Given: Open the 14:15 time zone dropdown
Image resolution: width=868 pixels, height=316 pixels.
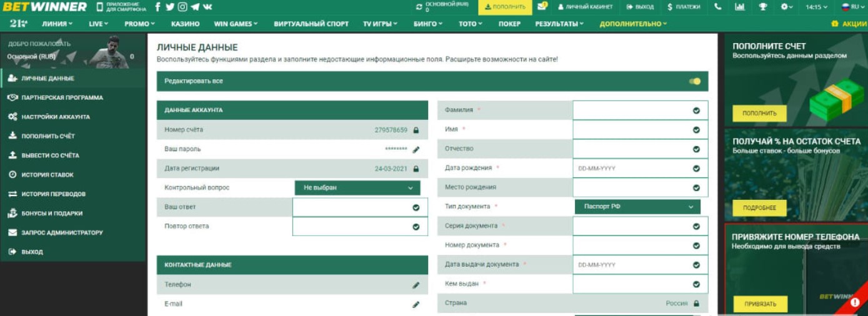Looking at the screenshot, I should (816, 7).
